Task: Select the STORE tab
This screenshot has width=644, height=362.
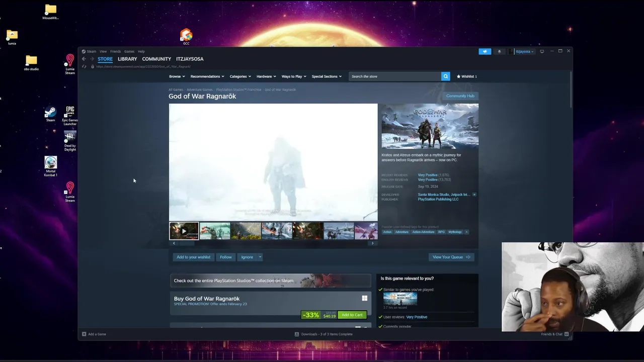Action: pyautogui.click(x=105, y=59)
